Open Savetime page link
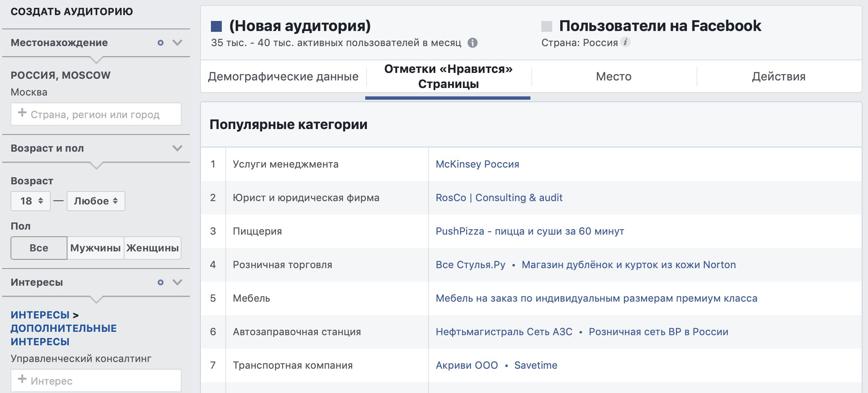Screen dimensions: 868x393 click(535, 365)
